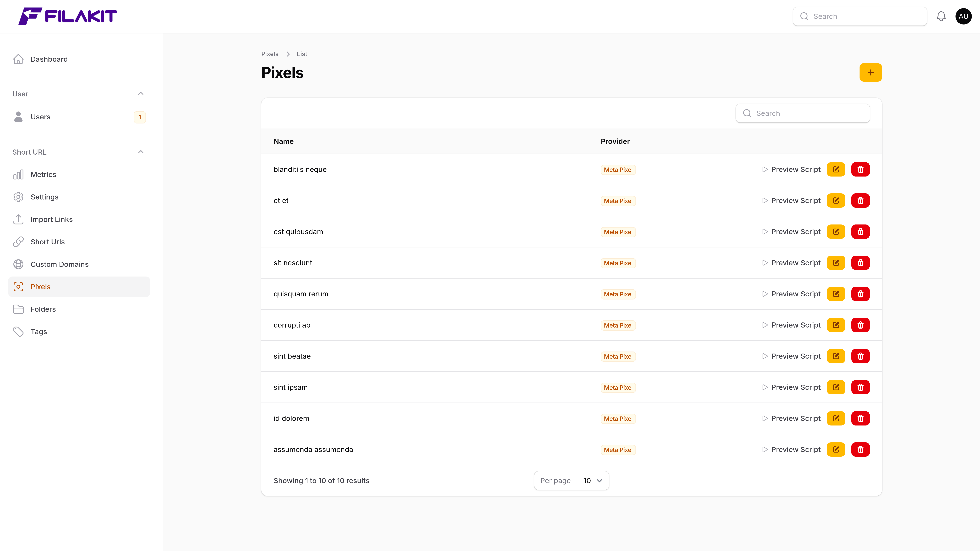
Task: Open Custom Domains in the sidebar
Action: (79, 265)
